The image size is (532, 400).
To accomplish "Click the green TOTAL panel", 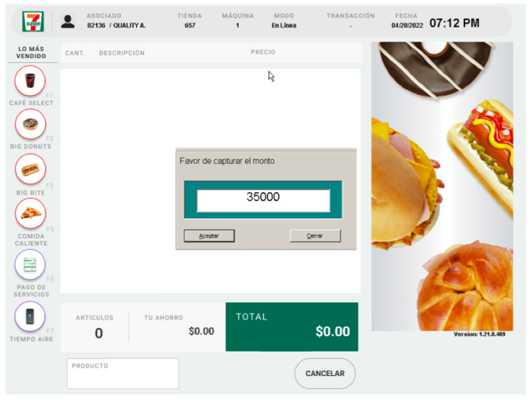I will tap(292, 327).
